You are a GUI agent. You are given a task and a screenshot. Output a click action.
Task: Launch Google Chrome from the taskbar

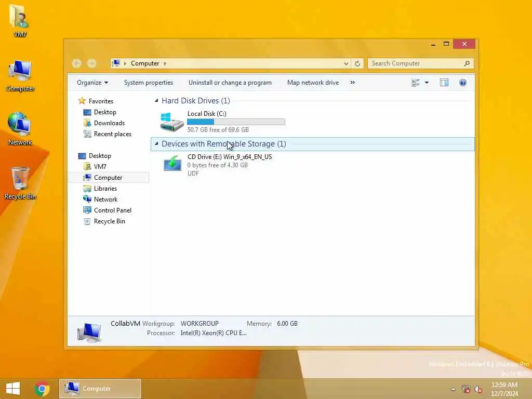42,389
